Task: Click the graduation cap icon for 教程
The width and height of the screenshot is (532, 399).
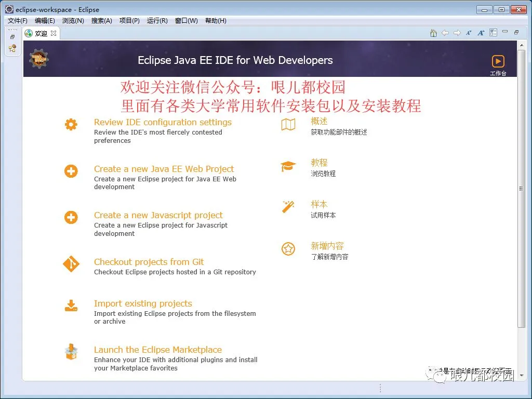Action: [288, 166]
